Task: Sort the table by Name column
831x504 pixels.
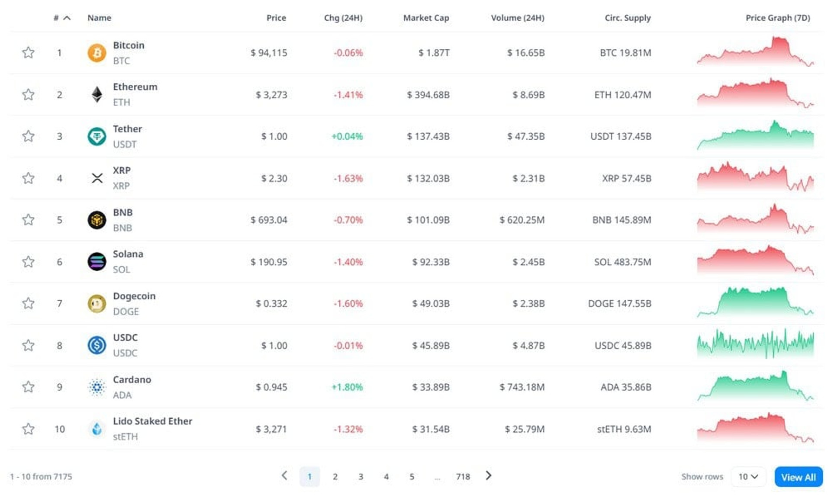Action: [99, 18]
